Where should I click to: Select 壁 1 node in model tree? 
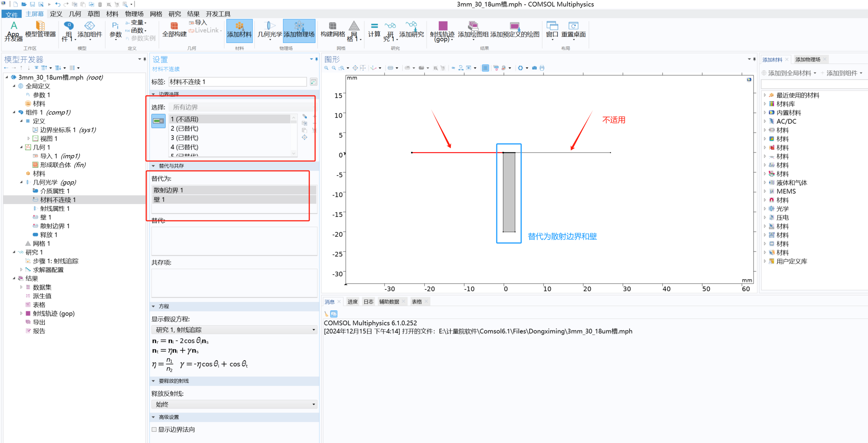[46, 217]
